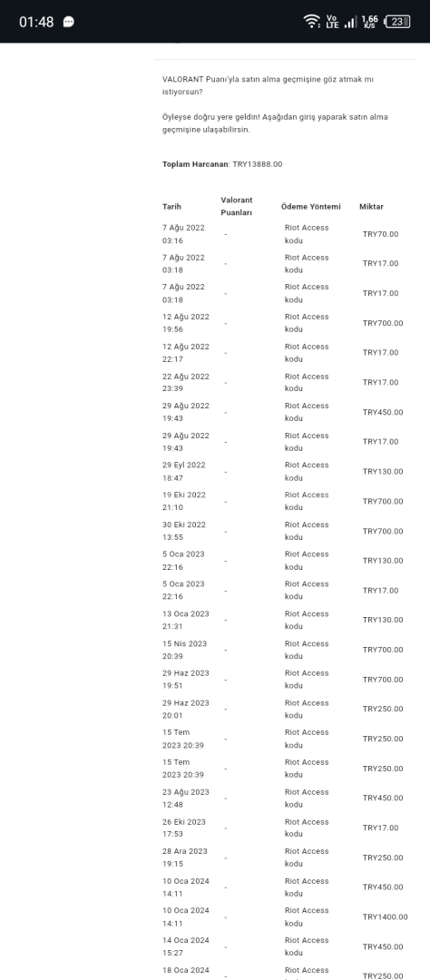
Task: Tap Riot Access kodu for 15 Nis 2023
Action: point(307,650)
